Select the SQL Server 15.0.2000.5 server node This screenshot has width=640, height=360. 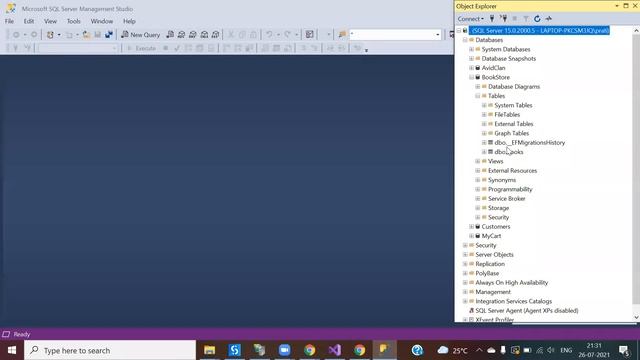point(539,30)
